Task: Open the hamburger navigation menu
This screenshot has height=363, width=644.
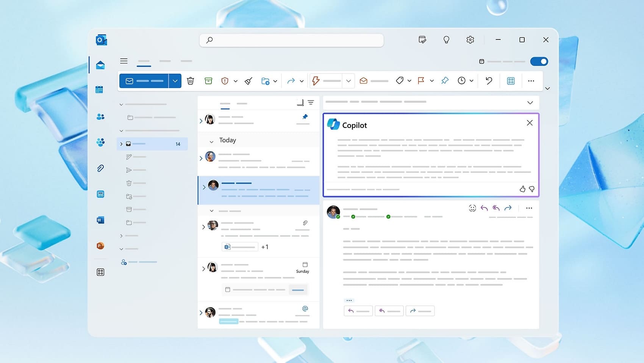Action: coord(124,61)
